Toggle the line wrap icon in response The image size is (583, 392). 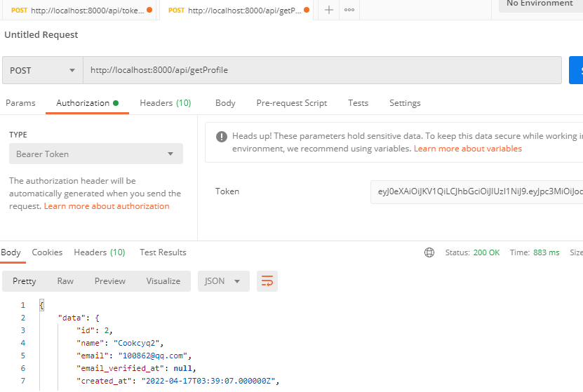267,281
